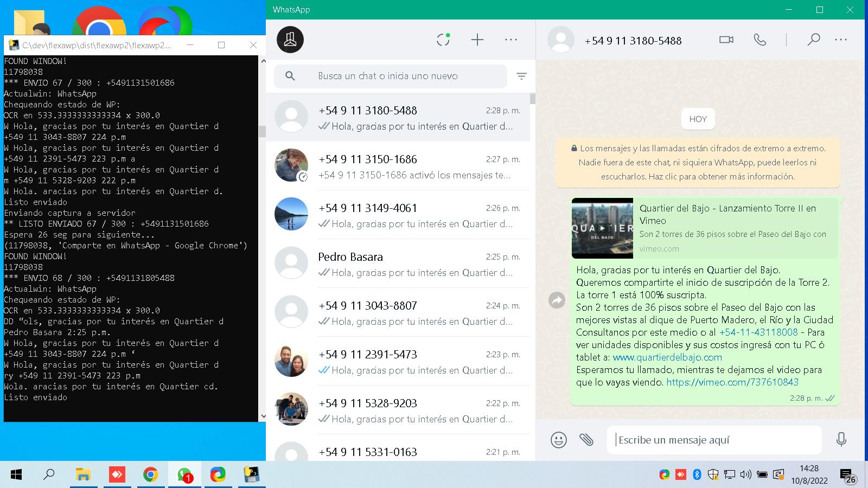
Task: Open the taskbar clock and date
Action: coord(809,475)
